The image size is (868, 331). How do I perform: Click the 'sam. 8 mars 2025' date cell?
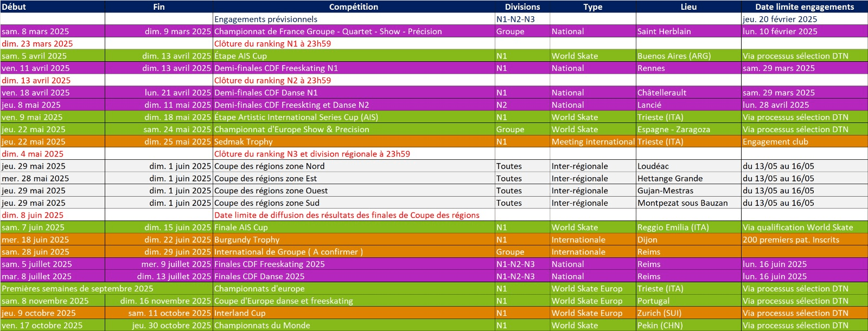(x=53, y=31)
